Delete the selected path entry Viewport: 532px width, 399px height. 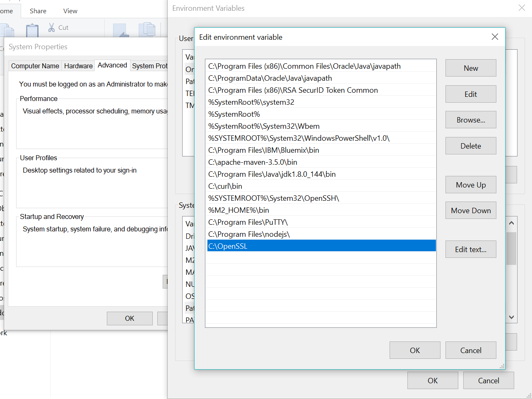click(x=470, y=146)
